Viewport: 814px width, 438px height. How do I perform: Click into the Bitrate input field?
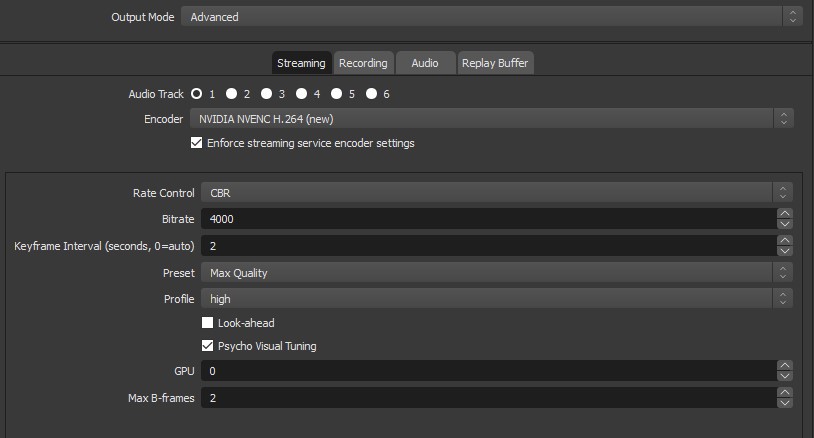click(489, 219)
